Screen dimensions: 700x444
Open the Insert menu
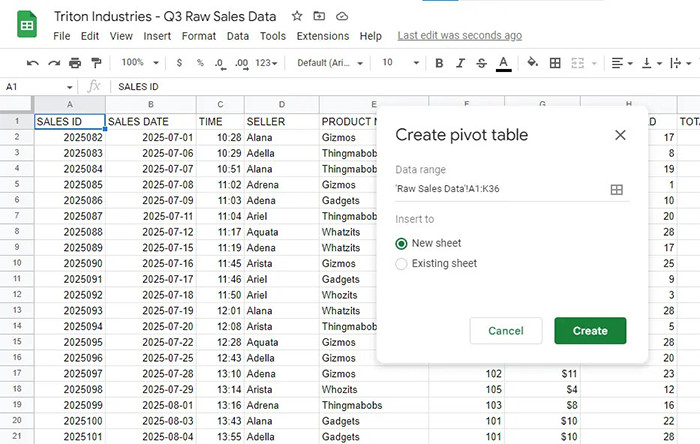pyautogui.click(x=157, y=36)
